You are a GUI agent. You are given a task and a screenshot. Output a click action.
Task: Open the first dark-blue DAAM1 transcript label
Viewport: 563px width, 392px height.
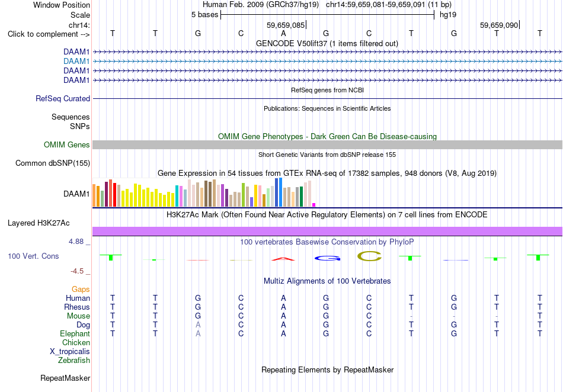point(76,52)
